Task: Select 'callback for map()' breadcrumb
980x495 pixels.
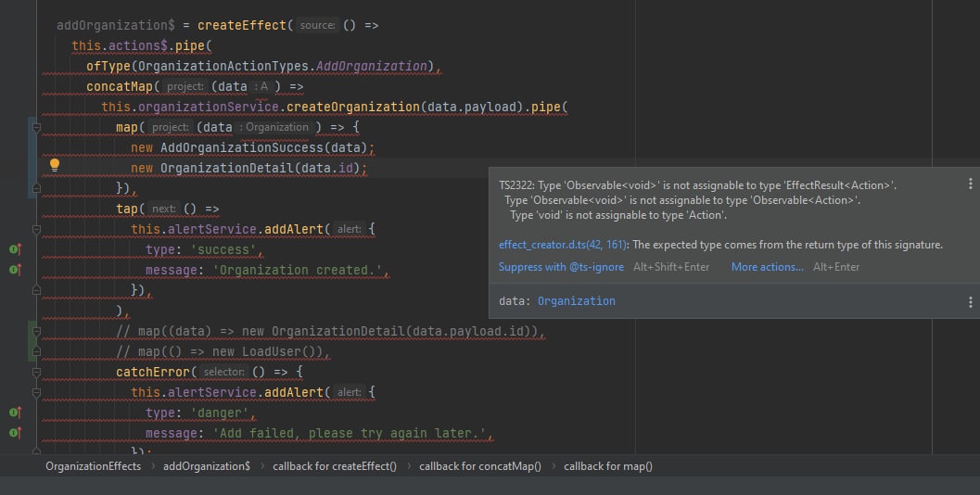Action: coord(608,466)
